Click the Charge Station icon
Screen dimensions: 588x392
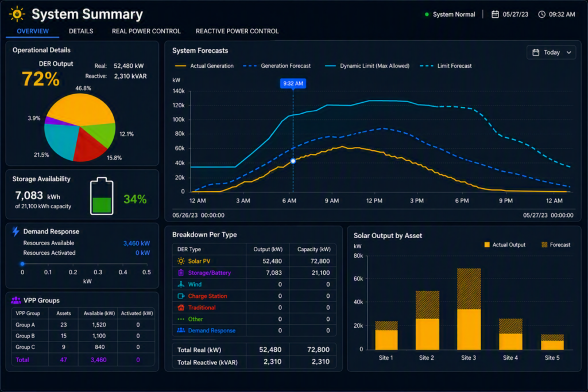pos(181,296)
